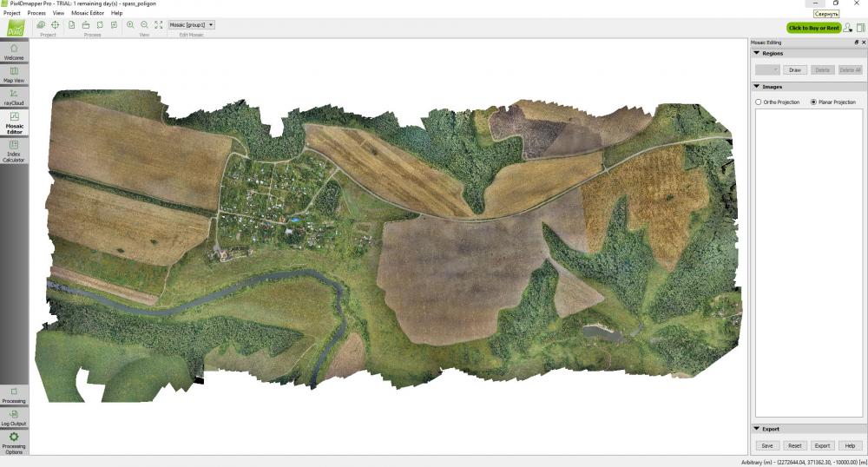
Task: Fit mosaic to view with the expand arrows icon
Action: (159, 25)
